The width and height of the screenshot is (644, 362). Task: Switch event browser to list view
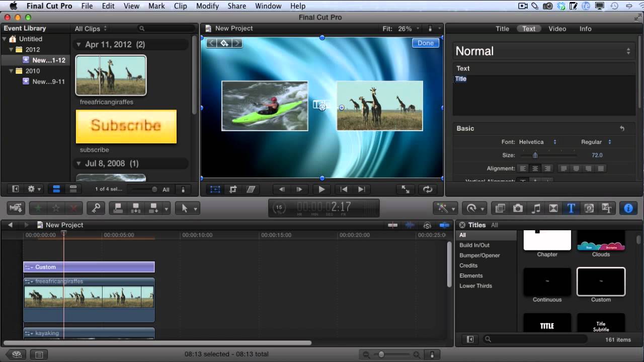(x=73, y=189)
